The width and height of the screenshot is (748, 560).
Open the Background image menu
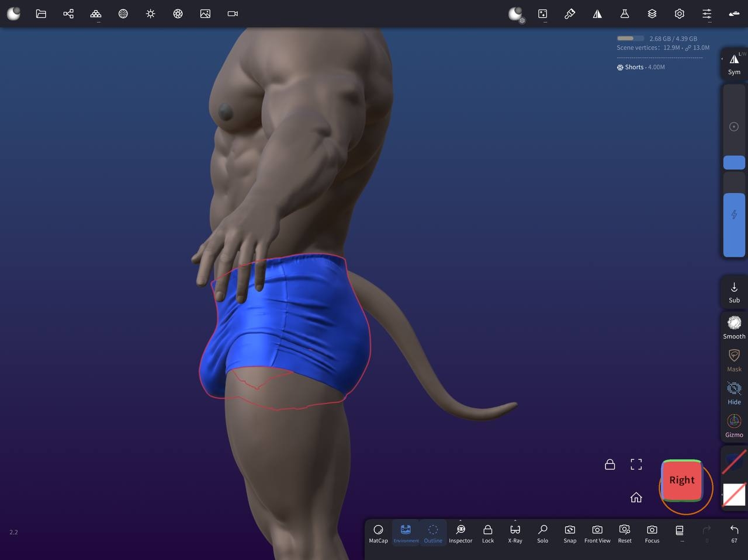(205, 13)
